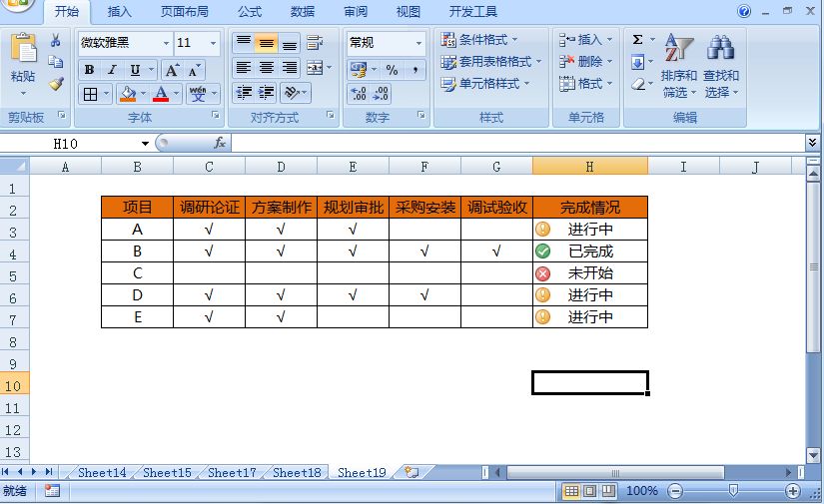Toggle Underline formatting
This screenshot has width=824, height=504.
[x=135, y=70]
